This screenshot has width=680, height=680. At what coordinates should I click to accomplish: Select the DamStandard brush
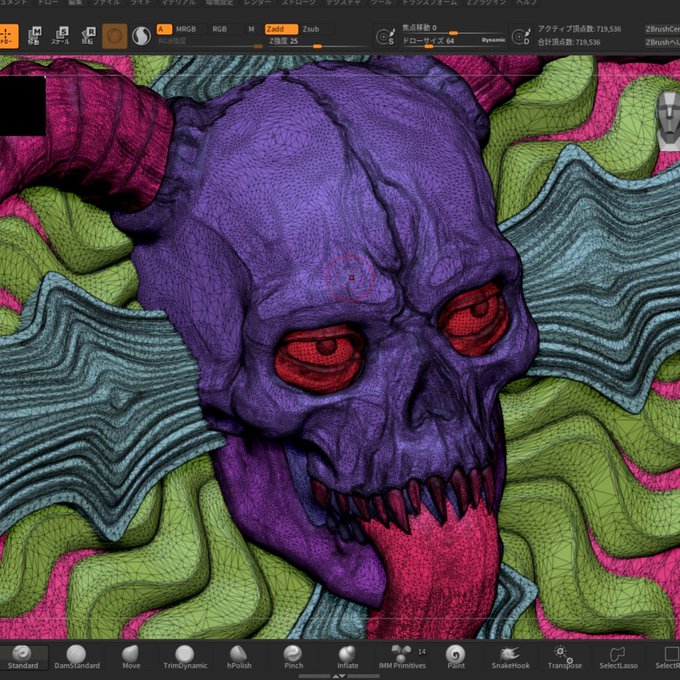pyautogui.click(x=76, y=656)
